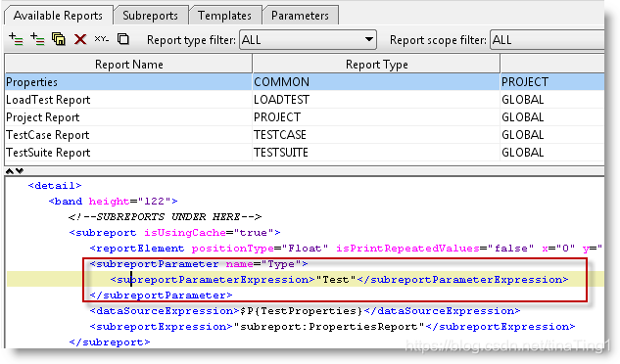Click the closing </subreportParameter> tag
The width and height of the screenshot is (620, 364).
coord(161,296)
